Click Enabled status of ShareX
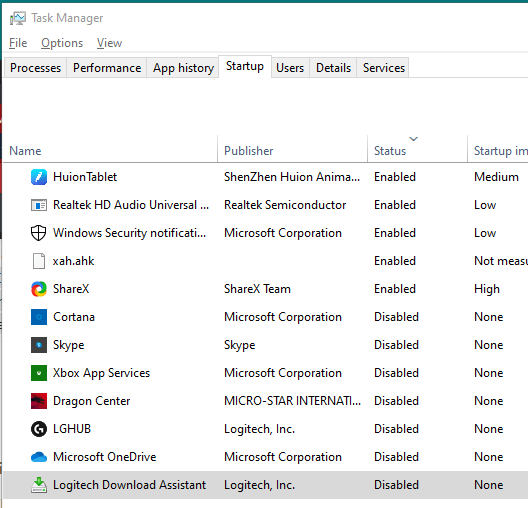Viewport: 528px width, 508px height. pos(395,289)
